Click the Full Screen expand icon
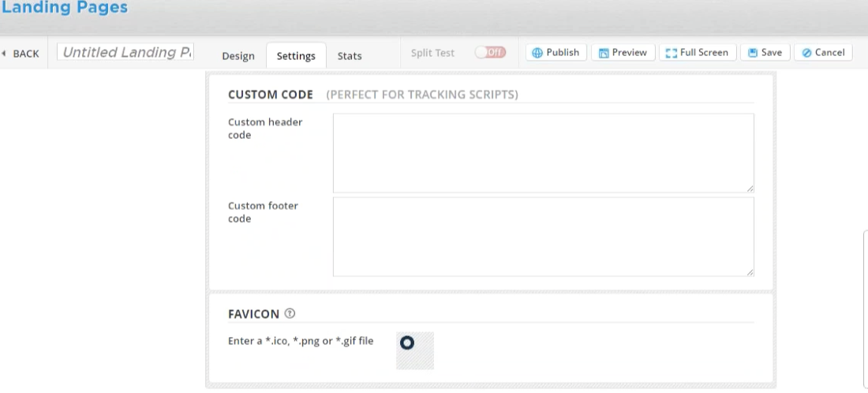The image size is (868, 393). 671,53
